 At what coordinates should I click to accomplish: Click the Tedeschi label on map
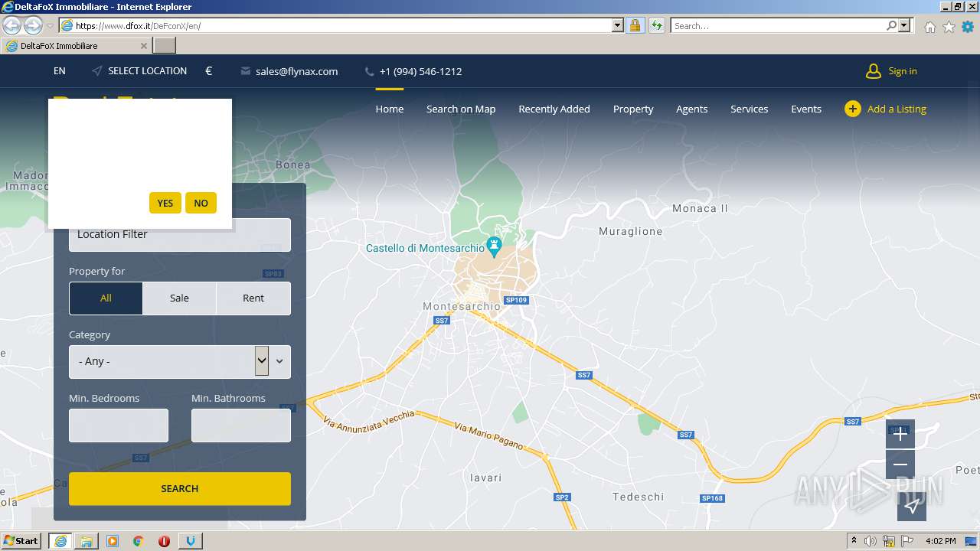[x=639, y=497]
